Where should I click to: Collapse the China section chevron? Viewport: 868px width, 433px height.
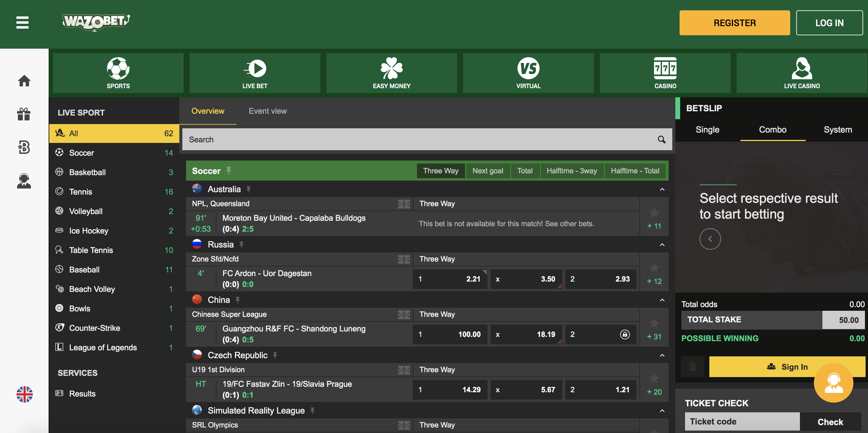pyautogui.click(x=663, y=300)
